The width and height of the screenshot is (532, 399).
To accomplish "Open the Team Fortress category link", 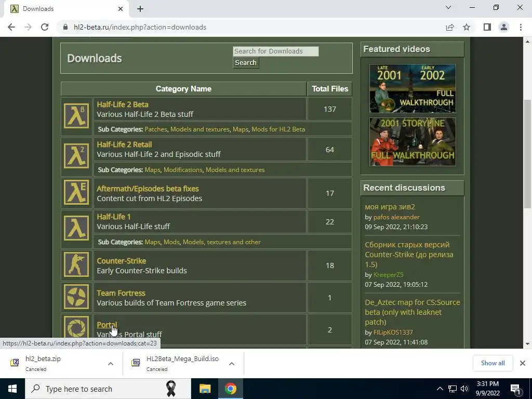I will [121, 293].
